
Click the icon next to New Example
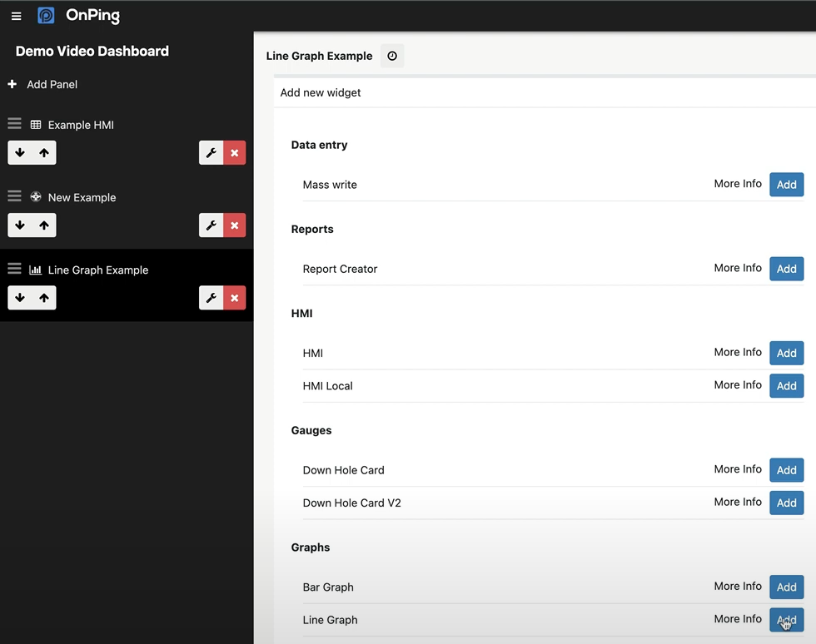pyautogui.click(x=36, y=197)
